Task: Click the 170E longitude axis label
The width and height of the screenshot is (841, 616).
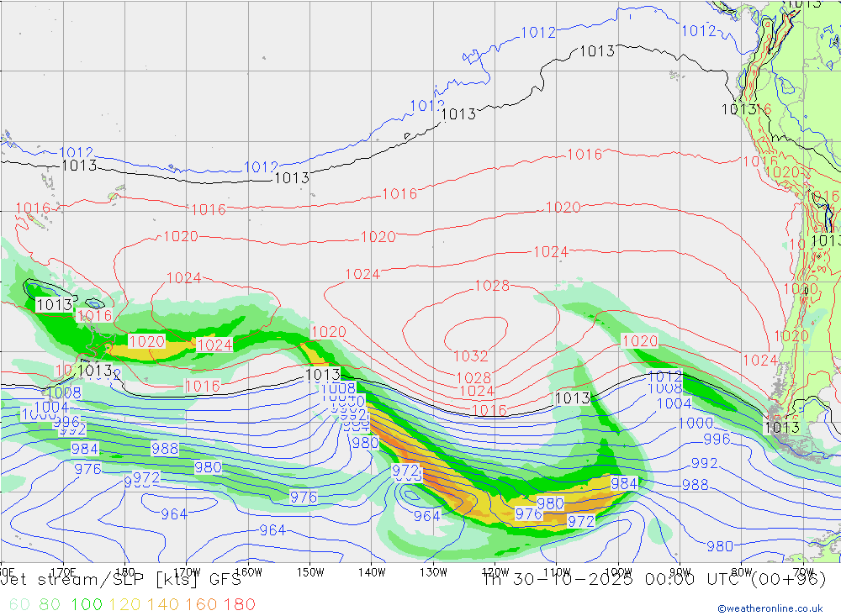Action: tap(63, 572)
